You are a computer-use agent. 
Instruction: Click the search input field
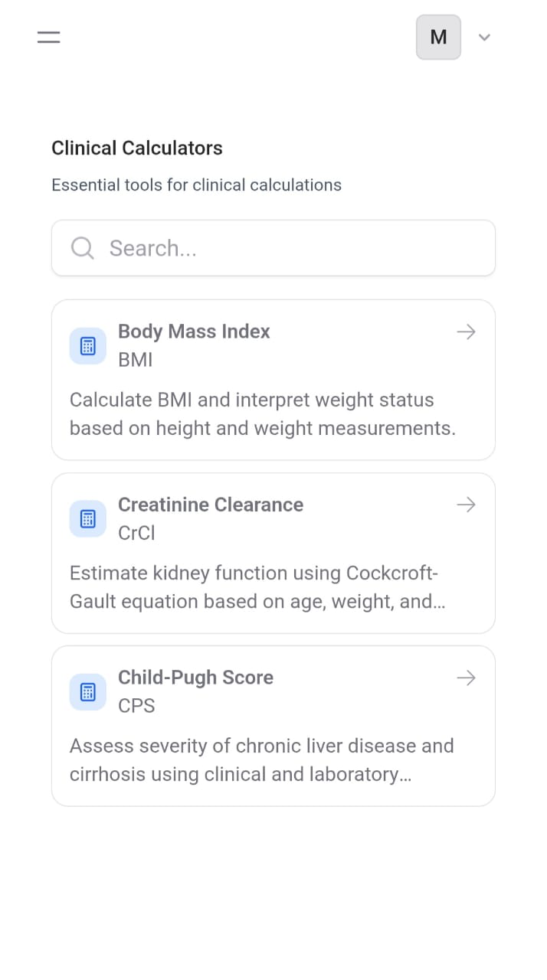pyautogui.click(x=273, y=247)
